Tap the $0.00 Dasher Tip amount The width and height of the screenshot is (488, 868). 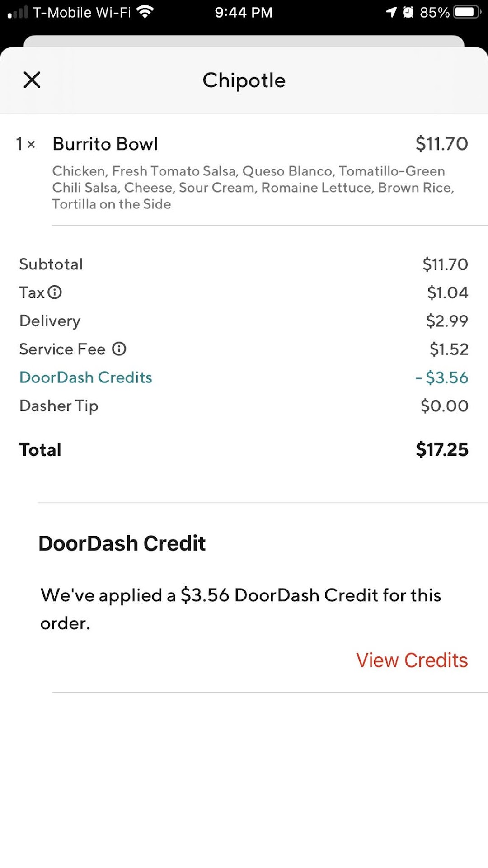[x=444, y=406]
